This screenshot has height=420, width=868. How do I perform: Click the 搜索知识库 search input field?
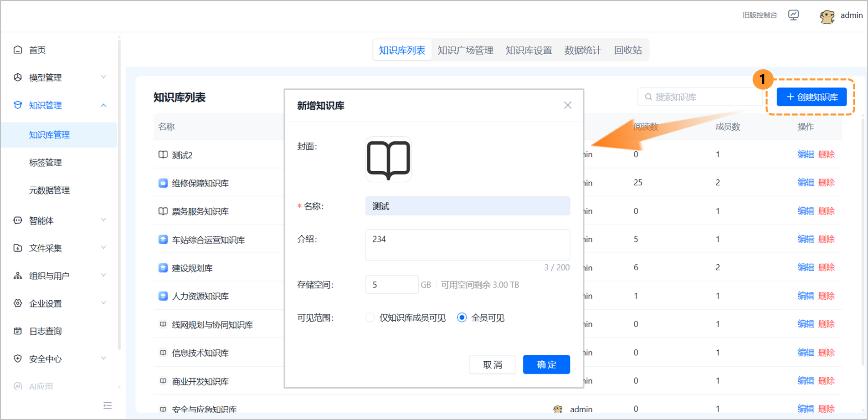tap(699, 97)
